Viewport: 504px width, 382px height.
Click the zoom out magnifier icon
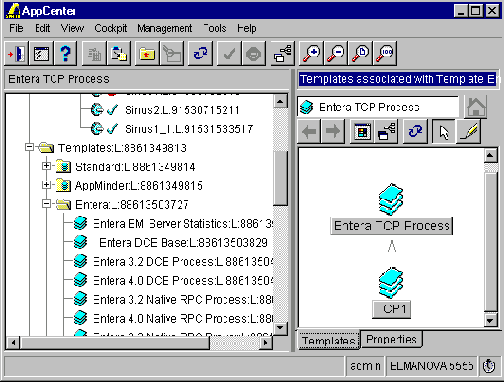click(336, 53)
